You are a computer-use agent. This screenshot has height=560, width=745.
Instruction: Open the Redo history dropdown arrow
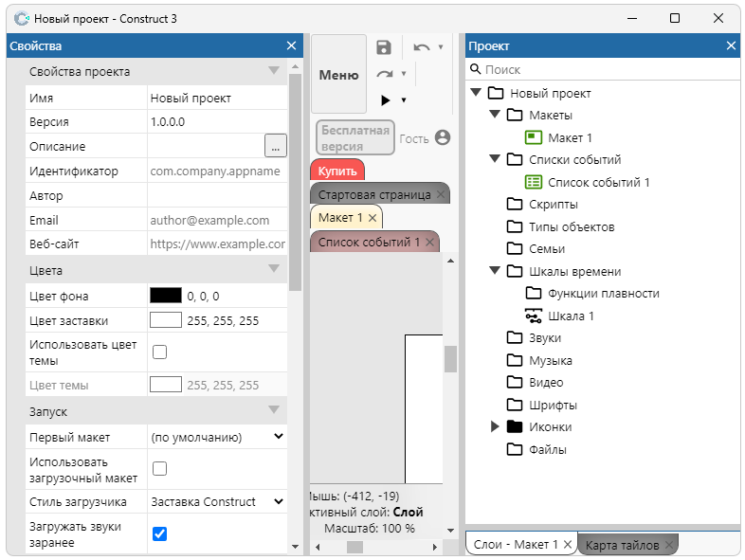click(x=404, y=74)
